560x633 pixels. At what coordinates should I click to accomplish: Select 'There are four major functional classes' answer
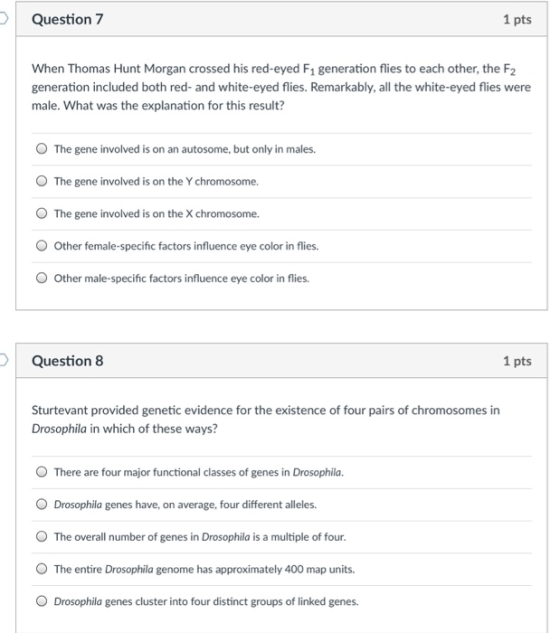(41, 472)
